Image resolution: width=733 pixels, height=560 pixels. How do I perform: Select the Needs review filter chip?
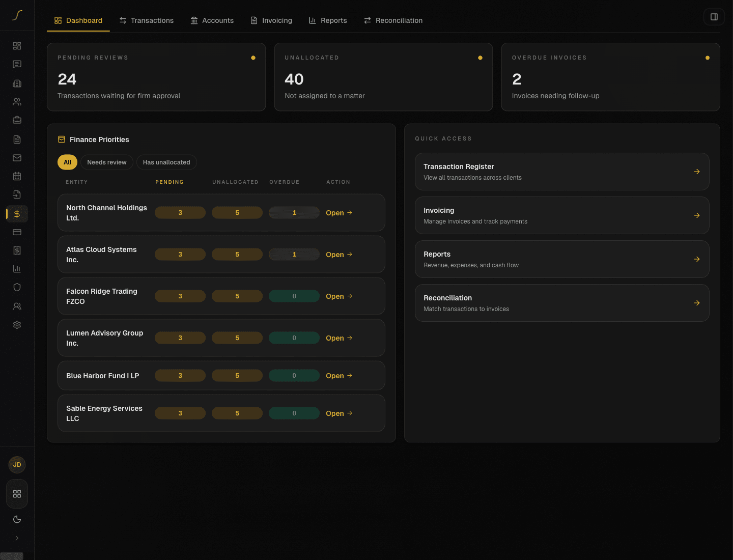pos(107,162)
